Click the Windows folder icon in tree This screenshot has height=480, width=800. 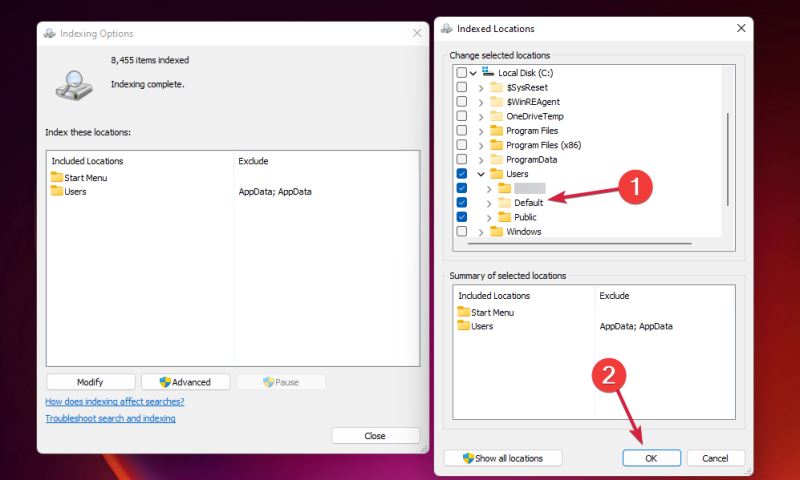coord(496,232)
